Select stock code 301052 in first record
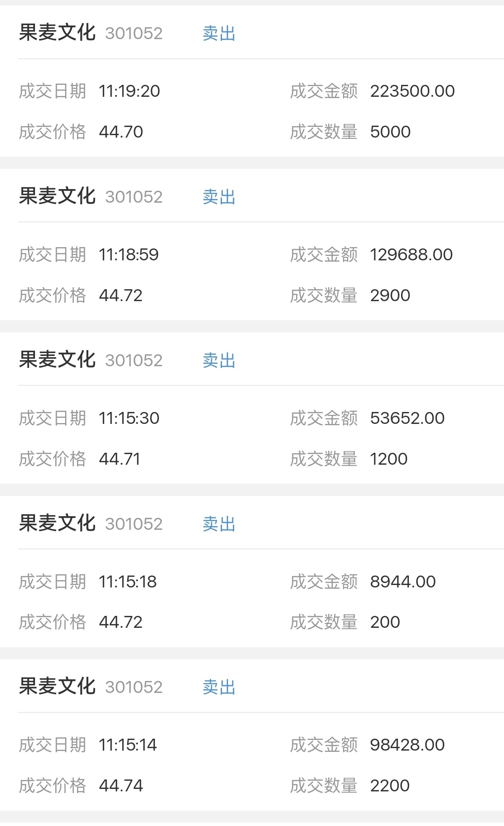 tap(134, 33)
